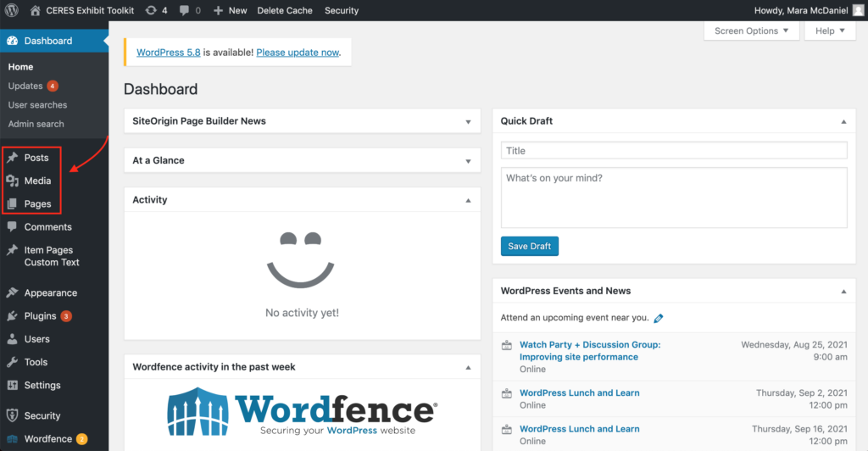Viewport: 868px width, 451px height.
Task: Expand the SiteOrigin Page Builder News panel
Action: coord(468,122)
